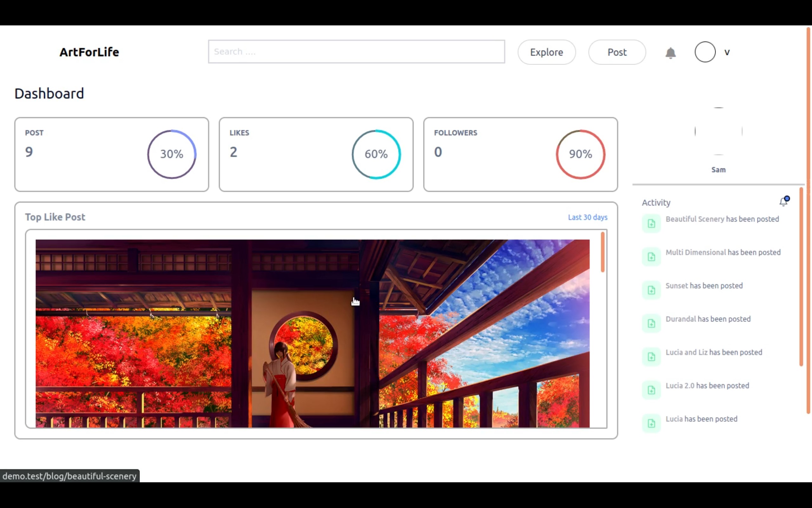Screen dimensions: 812x508
Task: Focus the Search input field
Action: [x=356, y=51]
